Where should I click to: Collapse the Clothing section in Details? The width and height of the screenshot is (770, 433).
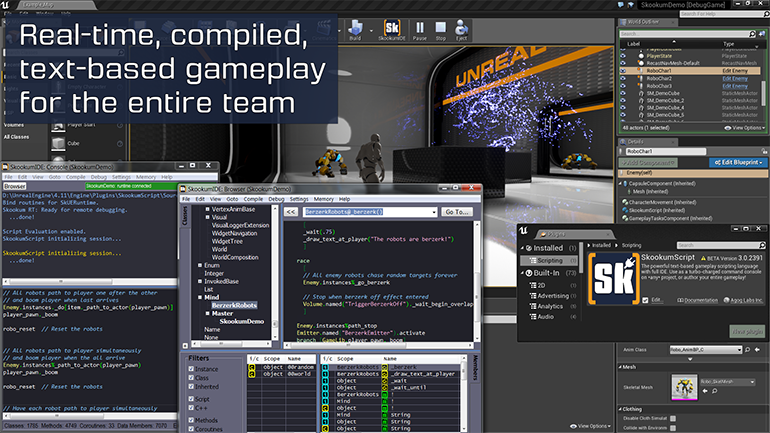coord(620,409)
